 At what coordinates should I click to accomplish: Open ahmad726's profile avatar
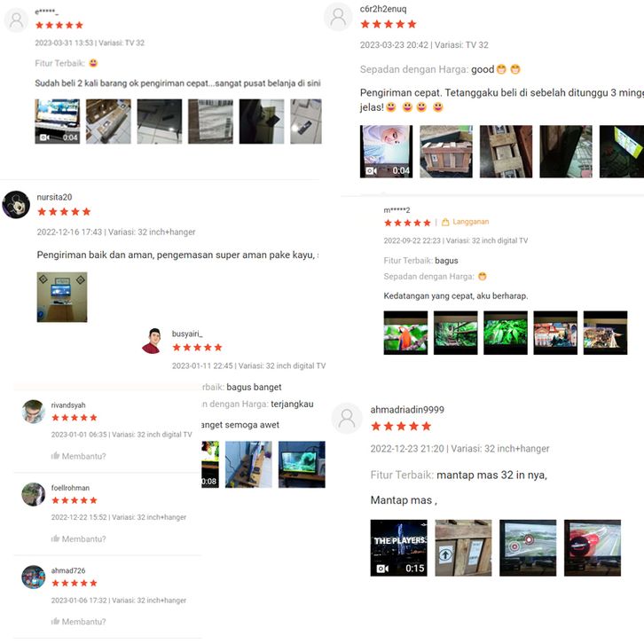click(34, 577)
